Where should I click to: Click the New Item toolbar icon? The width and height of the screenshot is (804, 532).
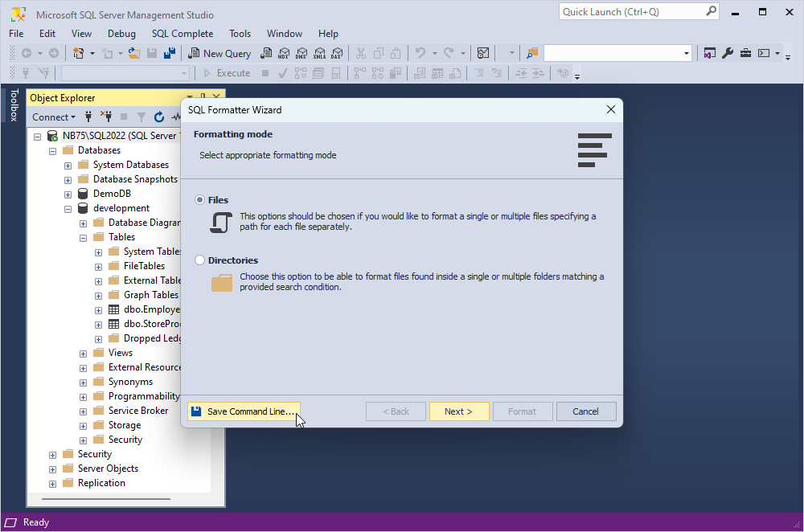pyautogui.click(x=79, y=53)
